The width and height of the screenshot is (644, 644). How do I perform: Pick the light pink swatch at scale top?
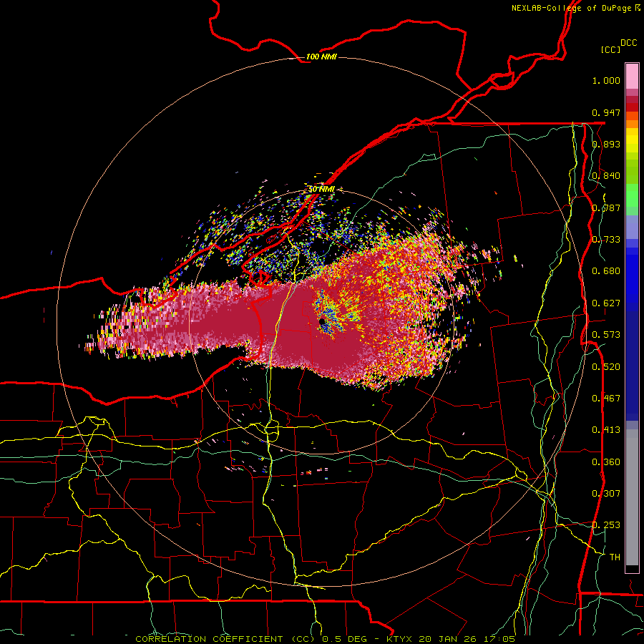point(632,76)
